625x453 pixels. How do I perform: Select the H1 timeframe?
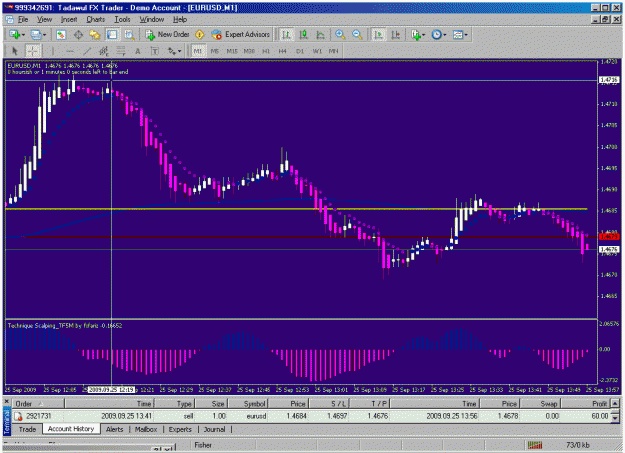(266, 51)
